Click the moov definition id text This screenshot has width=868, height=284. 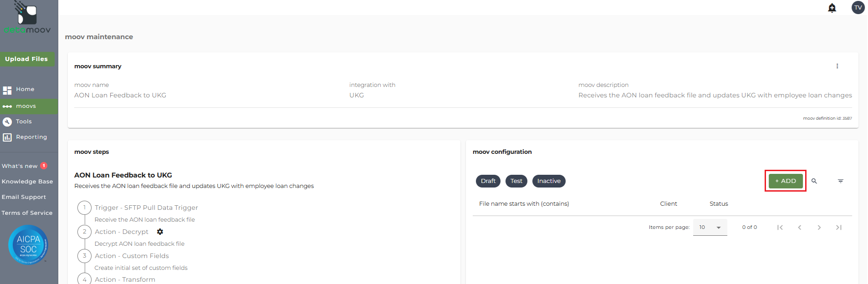click(x=827, y=118)
